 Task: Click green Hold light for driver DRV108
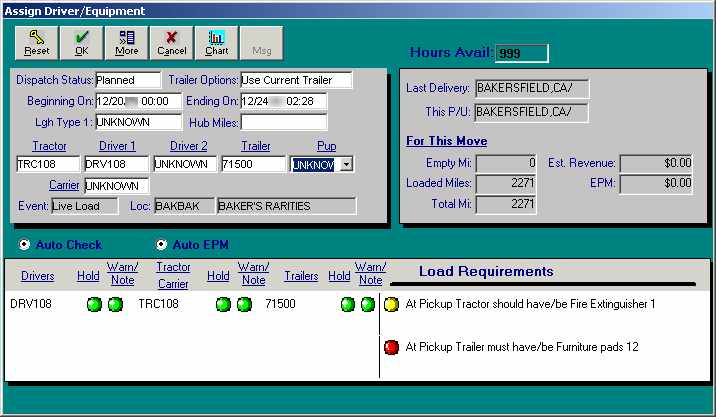click(x=95, y=304)
